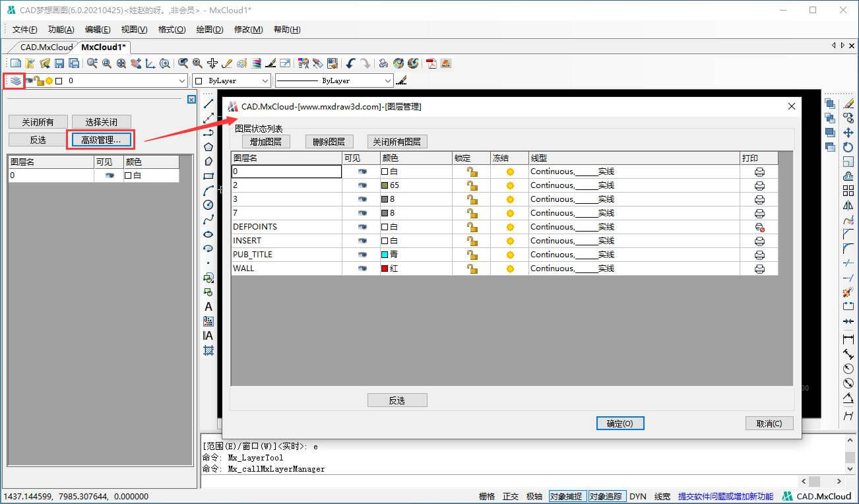This screenshot has height=504, width=859.
Task: Click the PDF export icon in toolbar
Action: 431,63
